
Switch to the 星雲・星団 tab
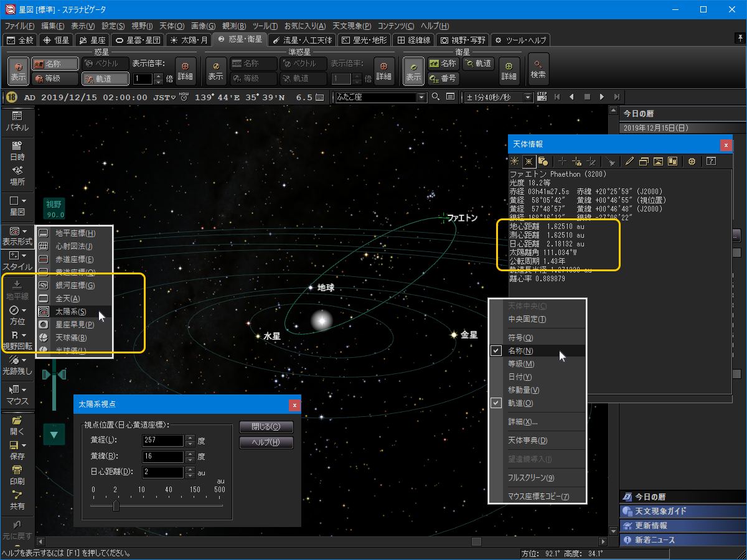coord(139,40)
